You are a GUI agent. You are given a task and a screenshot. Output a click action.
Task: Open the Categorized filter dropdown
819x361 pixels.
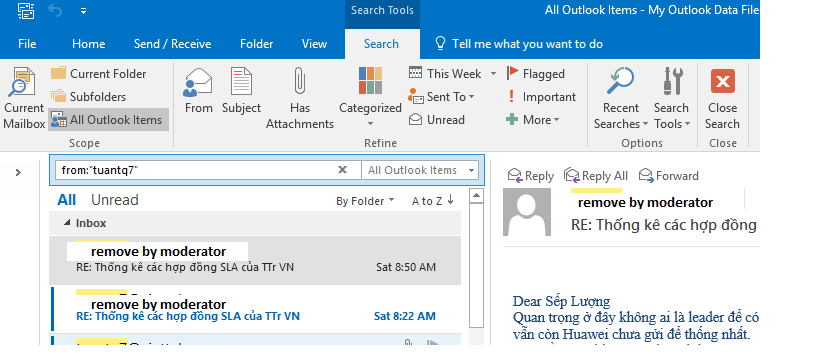370,98
